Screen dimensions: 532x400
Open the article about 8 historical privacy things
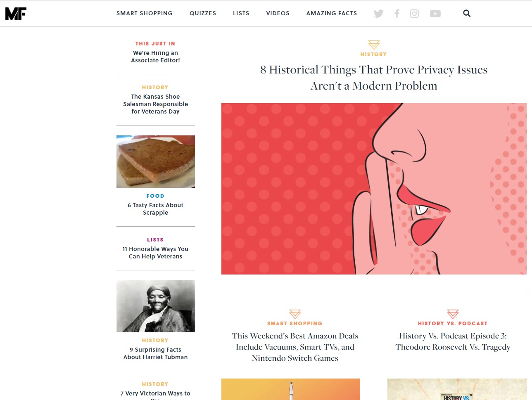click(373, 78)
